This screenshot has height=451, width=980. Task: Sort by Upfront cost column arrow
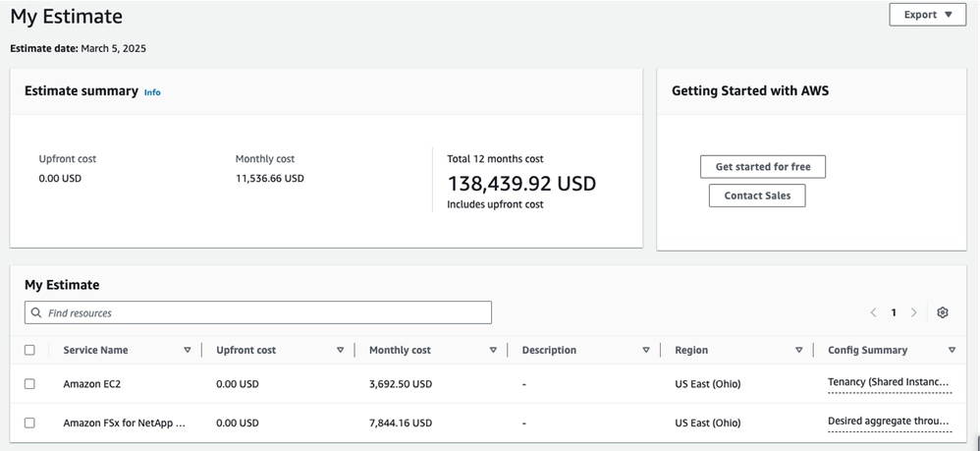click(x=341, y=350)
